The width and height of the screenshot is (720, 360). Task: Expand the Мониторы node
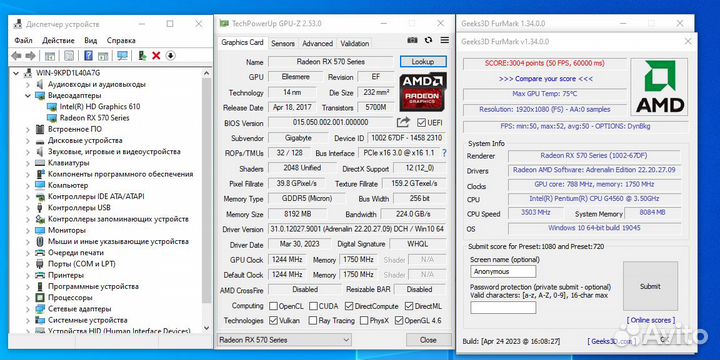[x=28, y=230]
